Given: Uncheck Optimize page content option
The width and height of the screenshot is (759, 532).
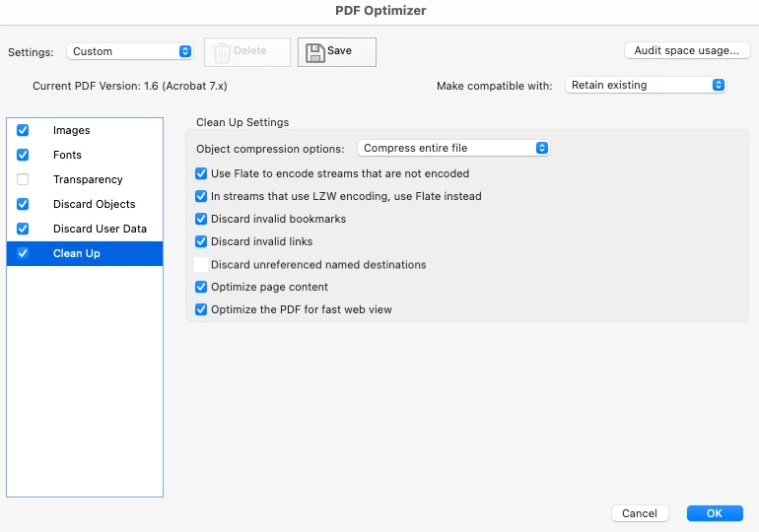Looking at the screenshot, I should pyautogui.click(x=201, y=287).
